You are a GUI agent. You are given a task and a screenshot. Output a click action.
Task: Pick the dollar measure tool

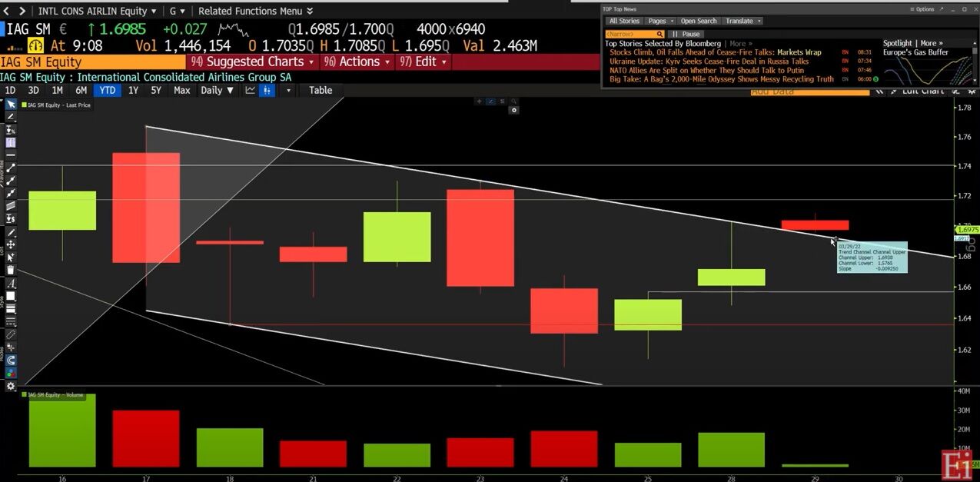pos(11,219)
